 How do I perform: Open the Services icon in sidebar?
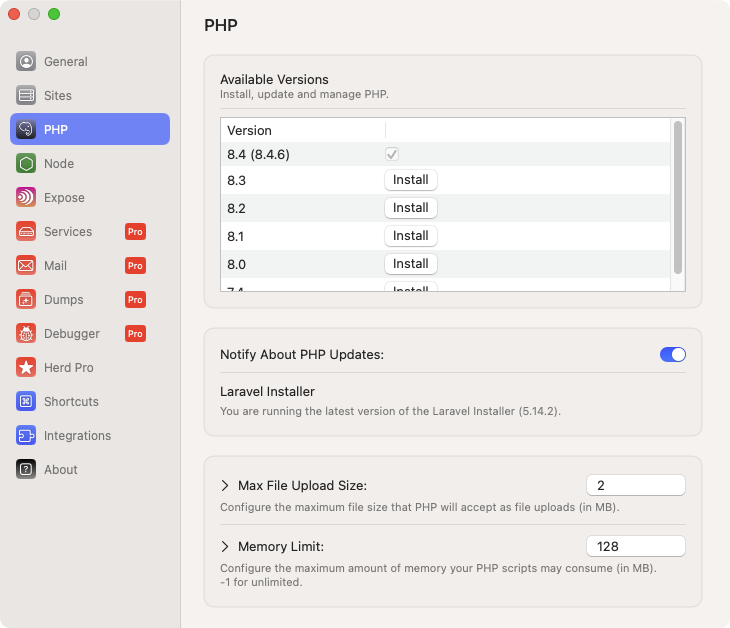(x=26, y=231)
